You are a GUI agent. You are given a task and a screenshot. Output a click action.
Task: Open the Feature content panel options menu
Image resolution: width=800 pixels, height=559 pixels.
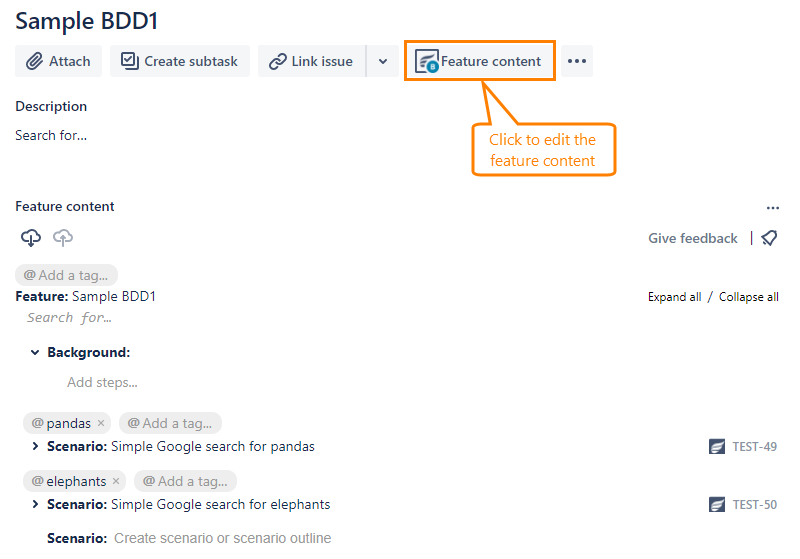pyautogui.click(x=772, y=208)
